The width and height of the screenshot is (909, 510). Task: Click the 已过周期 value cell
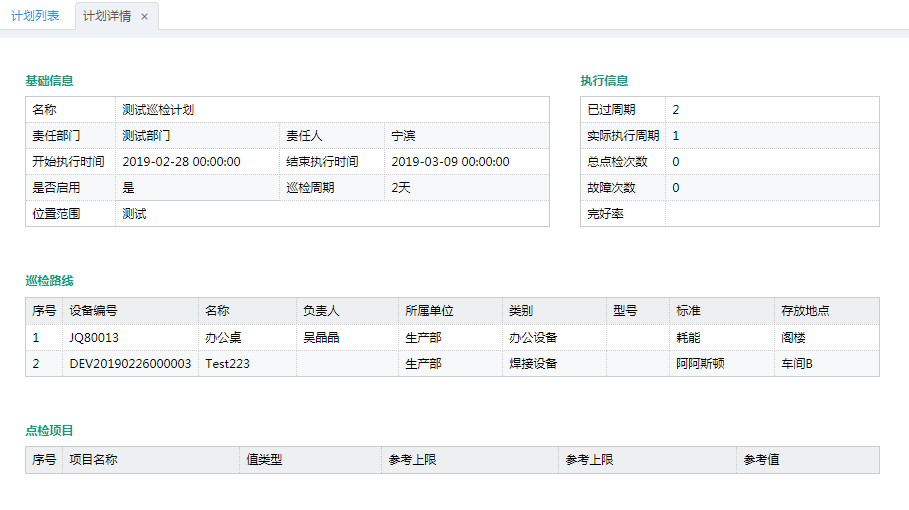[772, 110]
